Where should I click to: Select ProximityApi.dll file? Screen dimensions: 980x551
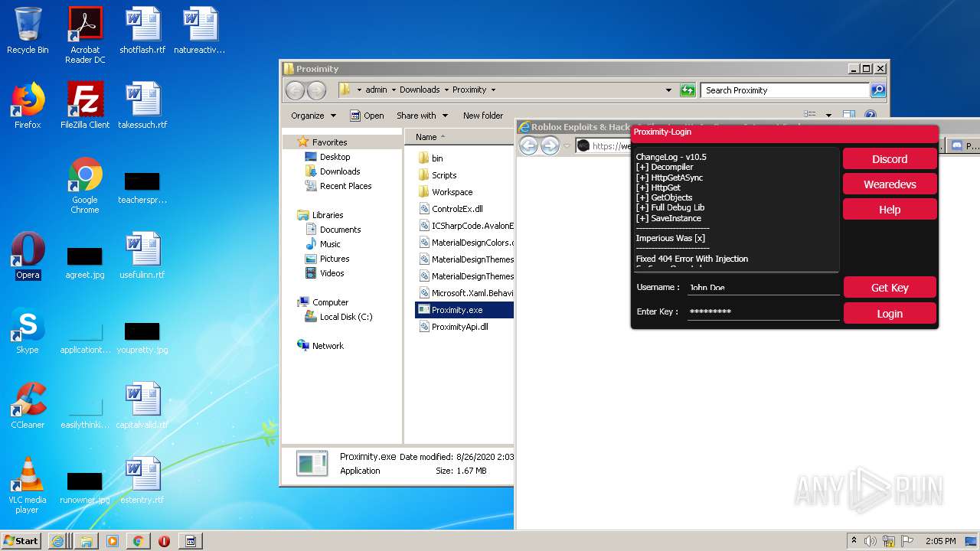459,327
